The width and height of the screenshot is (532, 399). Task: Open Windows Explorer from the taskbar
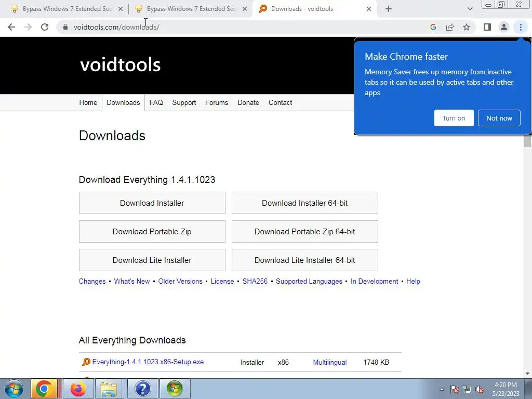point(109,389)
